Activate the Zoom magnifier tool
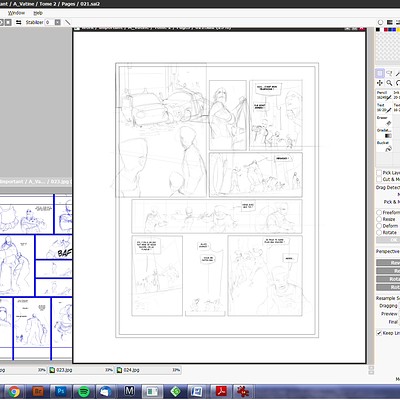400x400 pixels. (389, 83)
